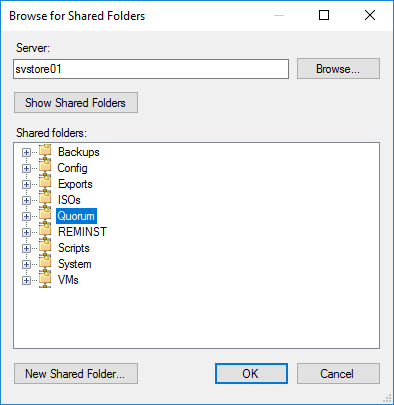Screen dimensions: 394x405
Task: Expand the System folder plus box
Action: click(26, 264)
